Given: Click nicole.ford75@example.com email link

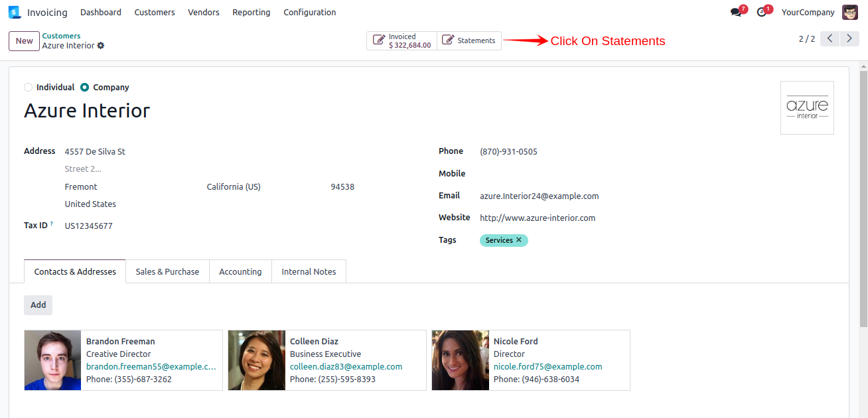Looking at the screenshot, I should (x=548, y=367).
